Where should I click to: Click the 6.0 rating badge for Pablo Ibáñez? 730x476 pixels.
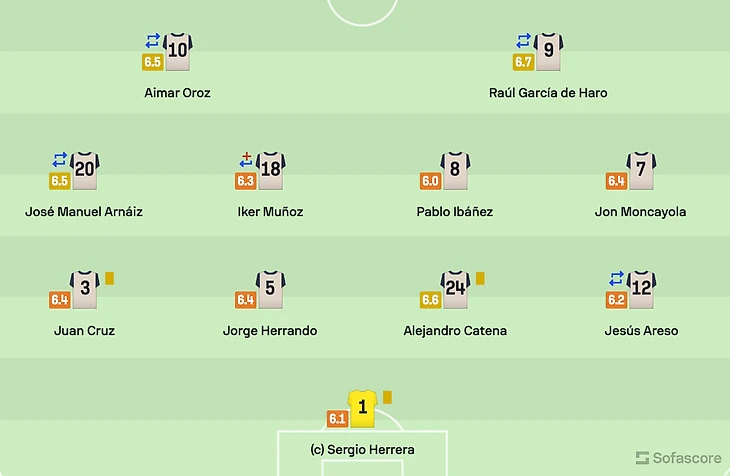point(430,181)
